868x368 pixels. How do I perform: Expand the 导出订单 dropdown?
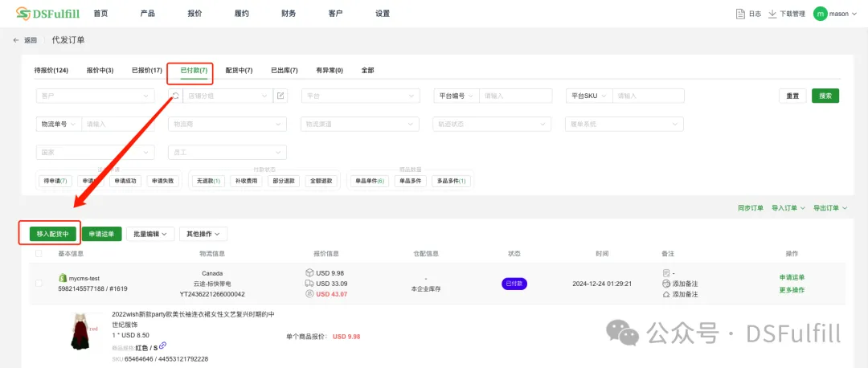coord(830,208)
